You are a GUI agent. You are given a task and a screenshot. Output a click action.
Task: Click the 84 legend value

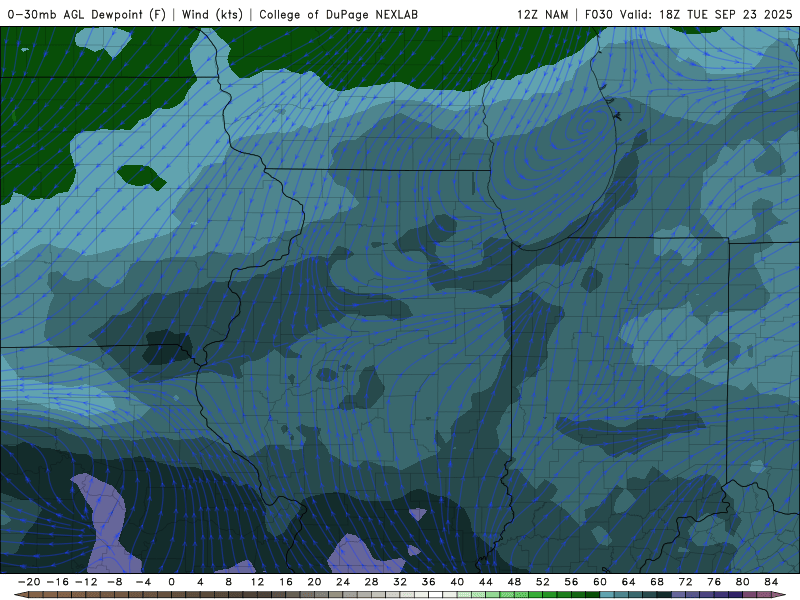pos(771,582)
